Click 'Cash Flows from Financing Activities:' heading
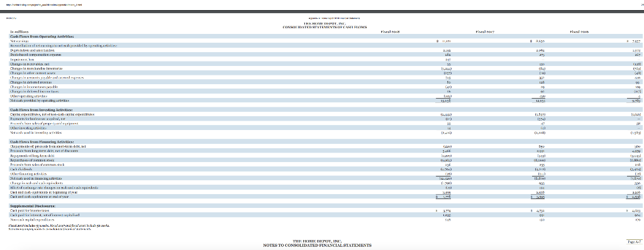The width and height of the screenshot is (644, 250). (x=42, y=141)
